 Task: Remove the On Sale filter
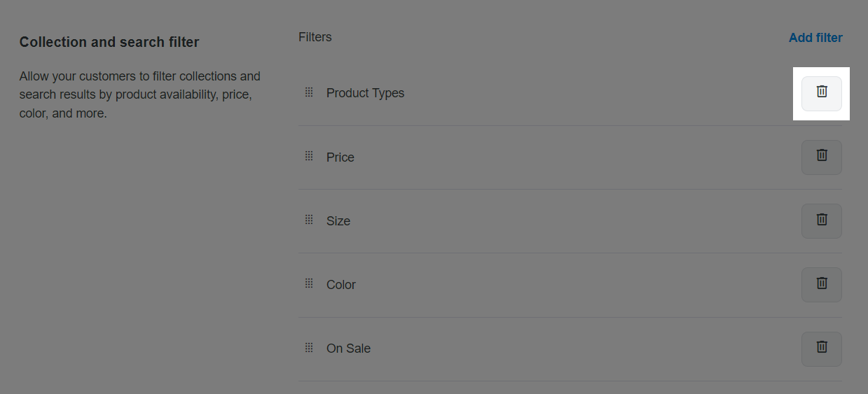[822, 349]
